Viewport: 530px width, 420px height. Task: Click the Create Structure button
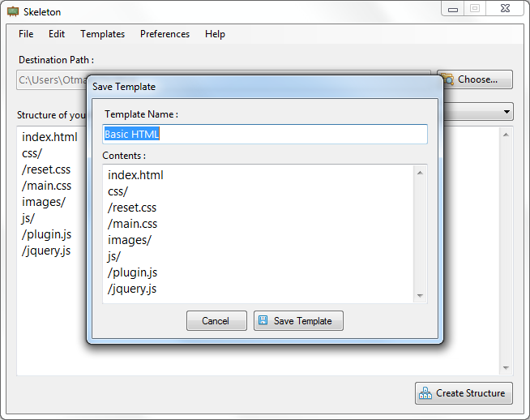[464, 393]
